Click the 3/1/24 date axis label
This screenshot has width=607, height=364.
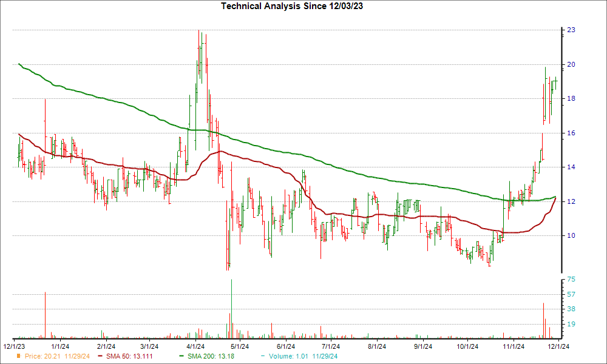click(x=149, y=346)
